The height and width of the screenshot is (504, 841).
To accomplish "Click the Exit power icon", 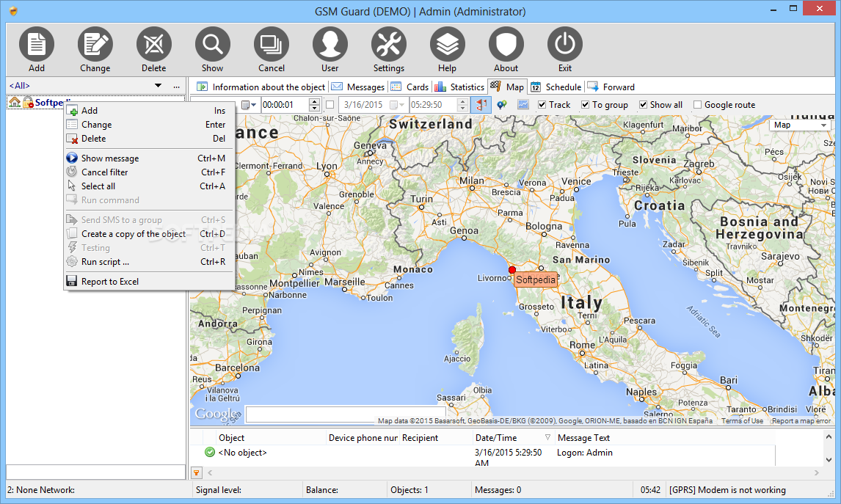I will tap(565, 44).
